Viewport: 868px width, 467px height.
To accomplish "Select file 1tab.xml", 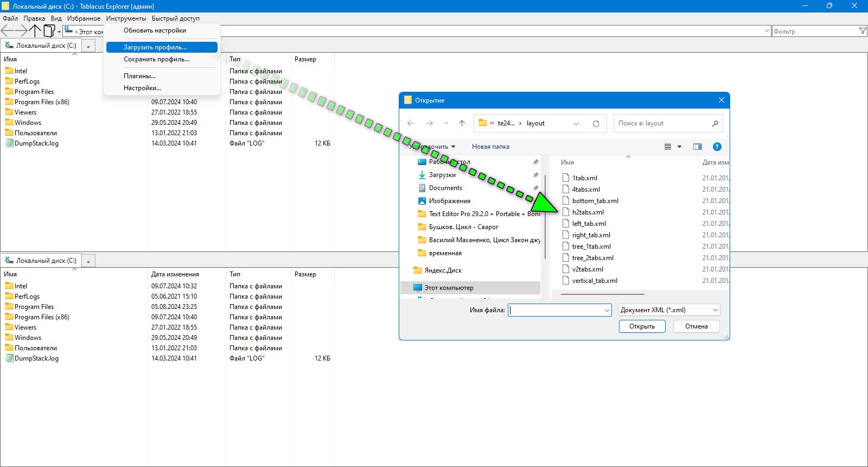I will click(x=584, y=178).
